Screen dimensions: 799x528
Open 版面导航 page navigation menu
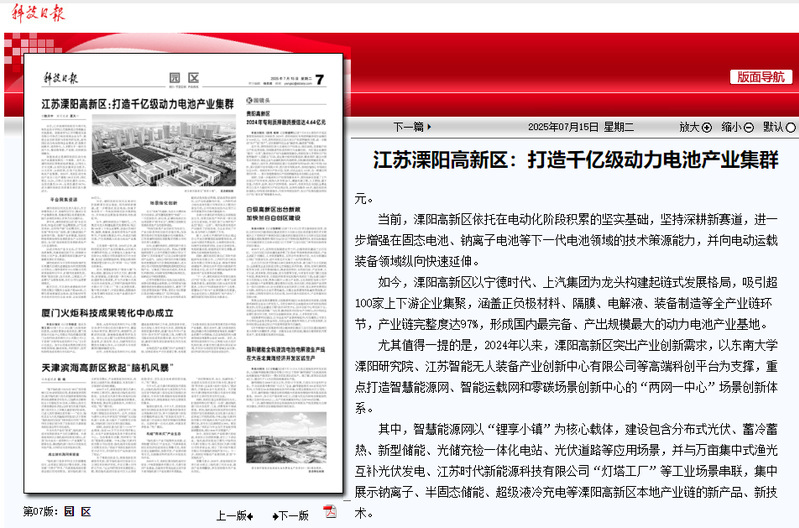point(760,77)
